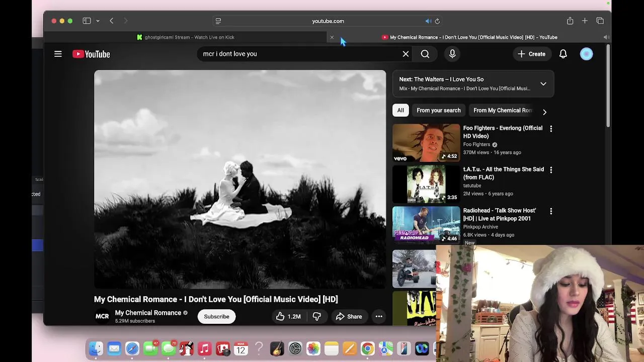Open the YouTube guide hamburger menu
The height and width of the screenshot is (362, 644).
[58, 54]
